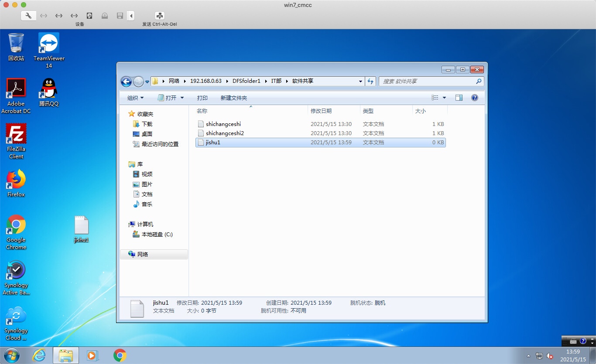Viewport: 596px width, 364px height.
Task: Select the shichangceshi2 file
Action: pos(321,133)
